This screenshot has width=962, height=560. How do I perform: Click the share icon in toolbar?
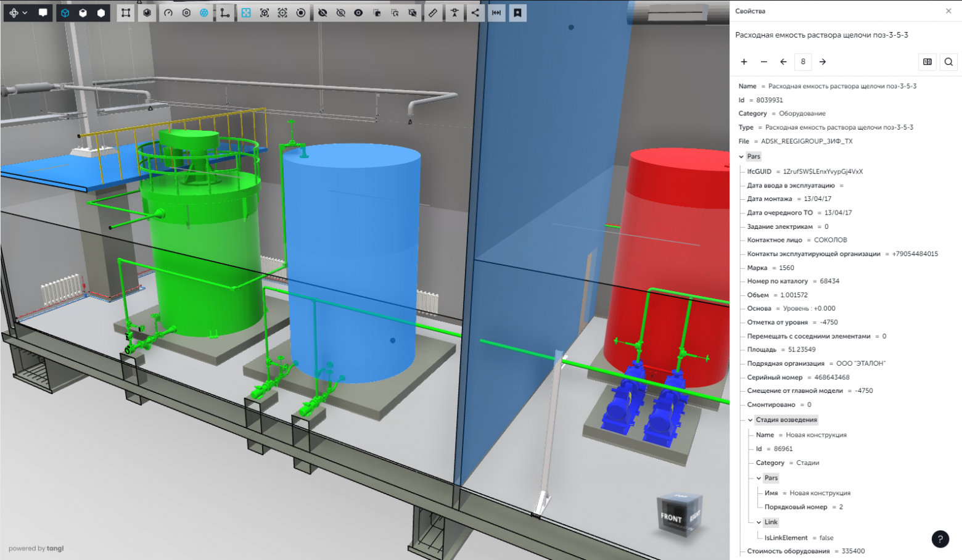pos(475,12)
